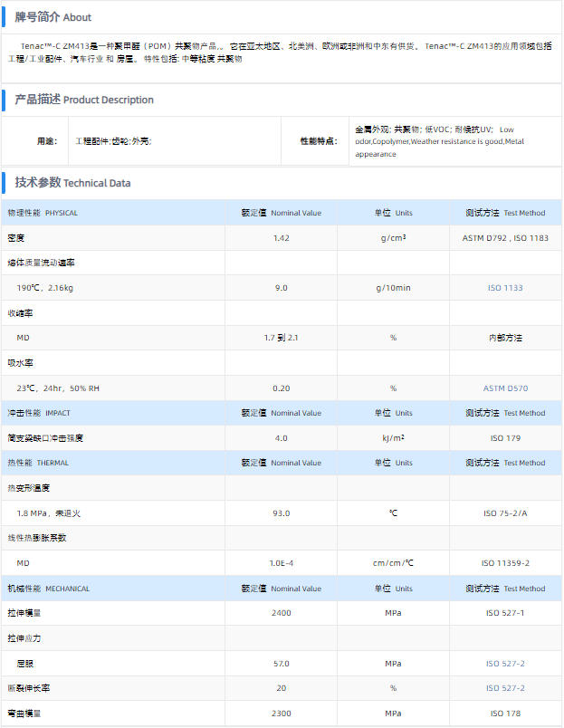Click the ISO 178 test method cell
Image resolution: width=564 pixels, height=728 pixels.
click(x=505, y=714)
